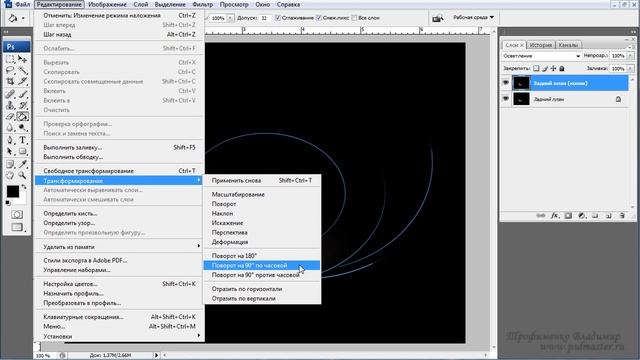
Task: Toggle lock all padlock icon
Action: (562, 69)
